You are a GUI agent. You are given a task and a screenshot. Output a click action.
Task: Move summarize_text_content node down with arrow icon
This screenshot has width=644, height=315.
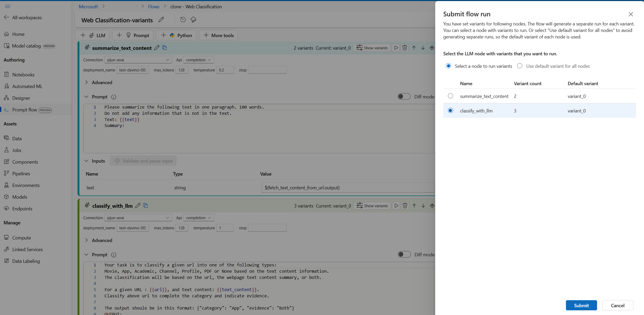[423, 48]
